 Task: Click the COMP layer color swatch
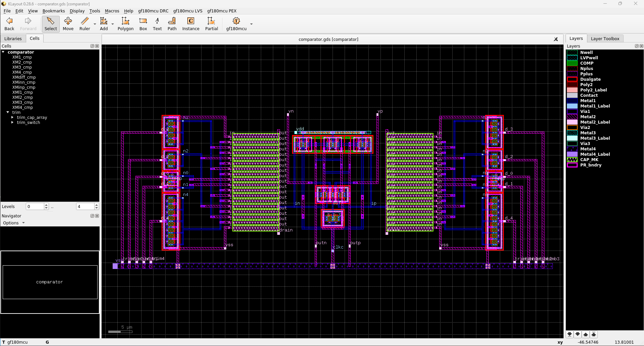point(572,63)
